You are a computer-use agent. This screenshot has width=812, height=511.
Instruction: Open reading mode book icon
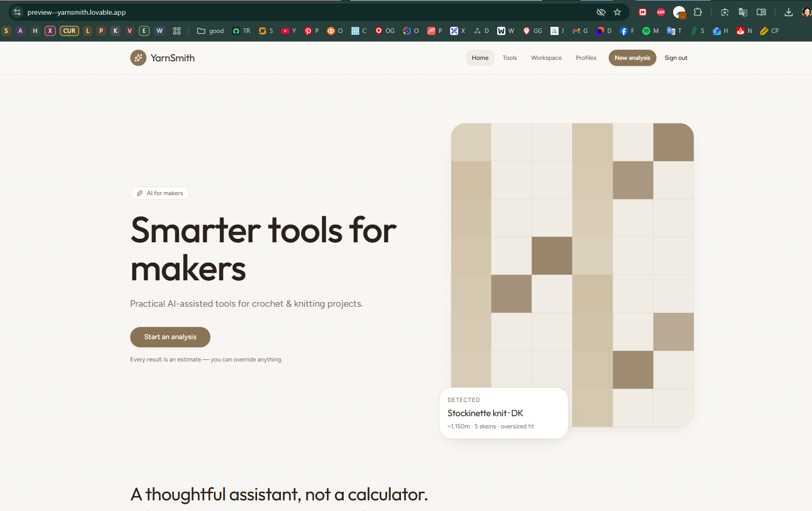[761, 12]
